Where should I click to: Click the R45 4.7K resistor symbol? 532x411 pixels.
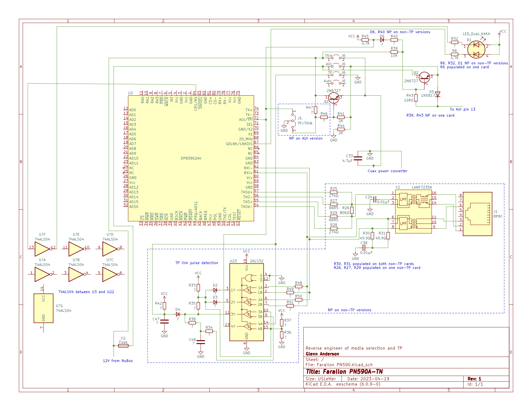(365, 40)
